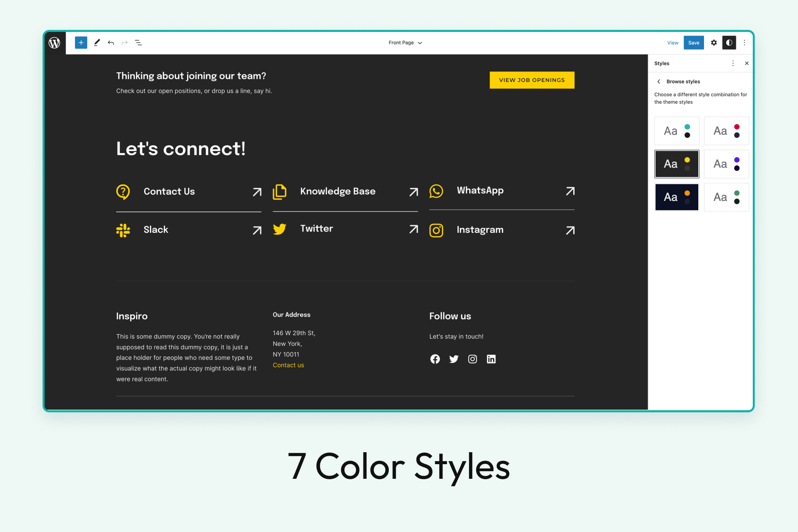Click the Knowledge Base documents icon

[x=279, y=192]
